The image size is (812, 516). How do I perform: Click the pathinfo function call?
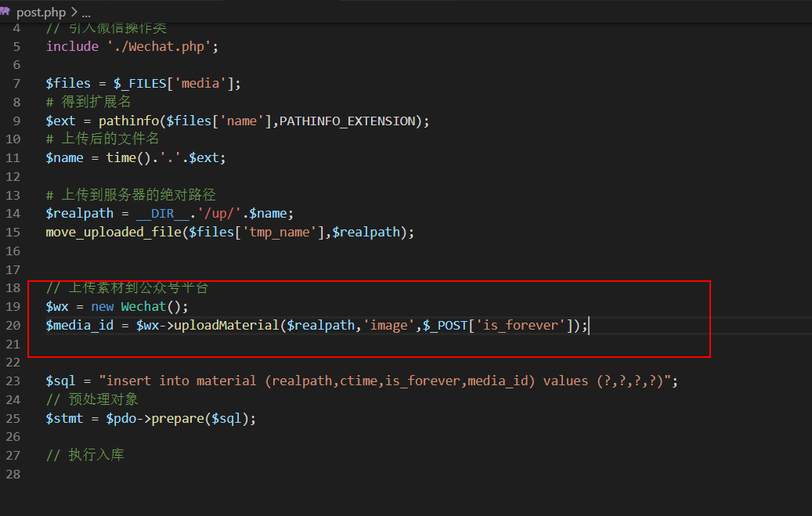(x=129, y=121)
